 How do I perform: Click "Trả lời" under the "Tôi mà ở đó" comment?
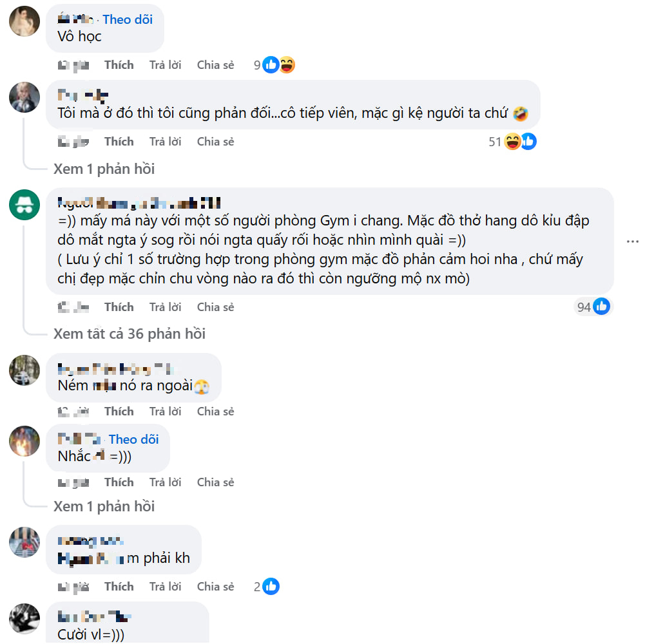pyautogui.click(x=166, y=141)
